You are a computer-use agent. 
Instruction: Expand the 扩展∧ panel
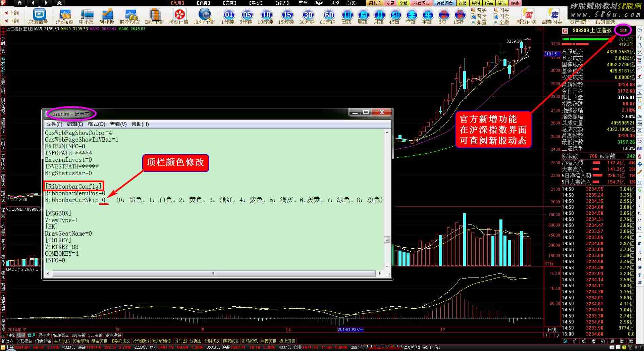click(x=7, y=341)
